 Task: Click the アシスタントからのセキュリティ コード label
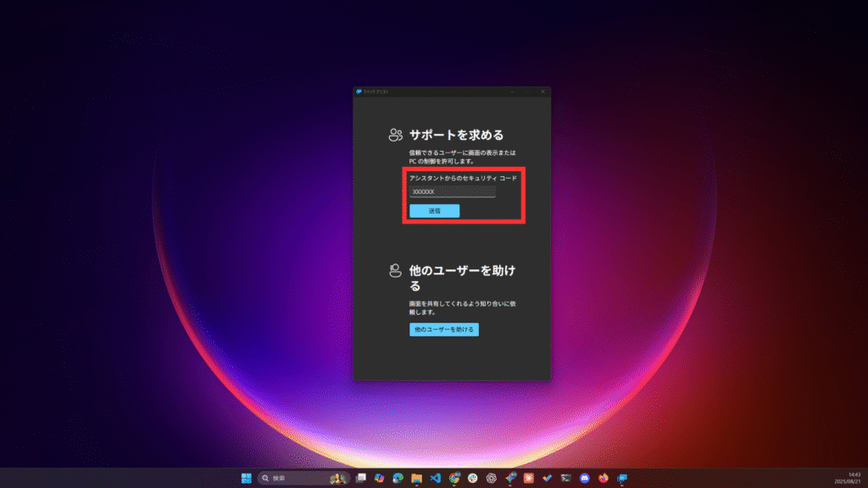pyautogui.click(x=463, y=178)
